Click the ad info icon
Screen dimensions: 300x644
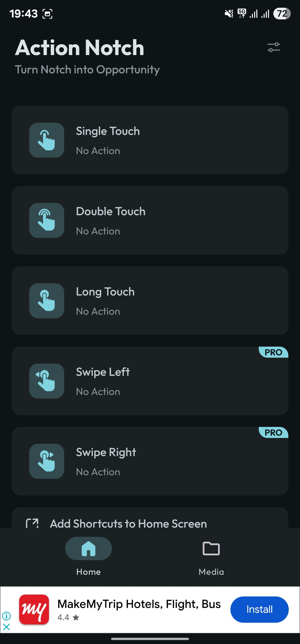click(x=6, y=615)
